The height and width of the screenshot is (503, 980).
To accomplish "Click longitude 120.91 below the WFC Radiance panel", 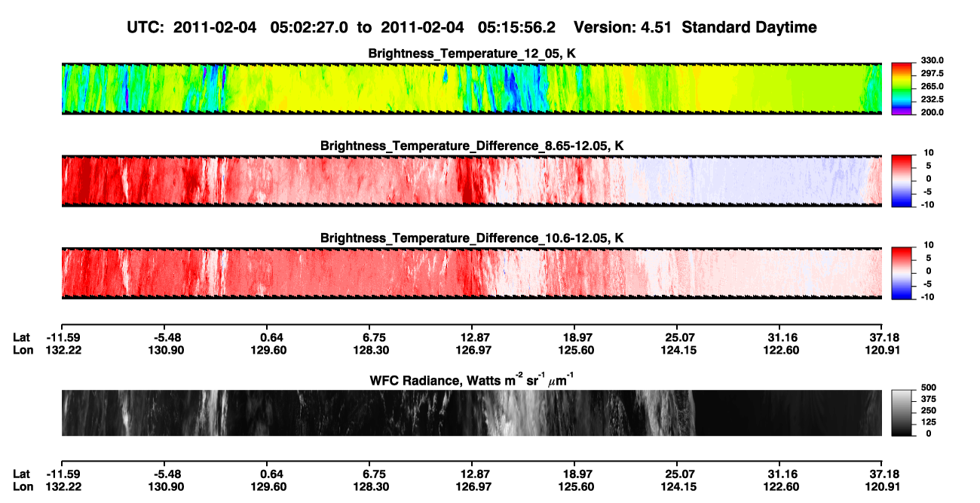I will click(x=882, y=486).
